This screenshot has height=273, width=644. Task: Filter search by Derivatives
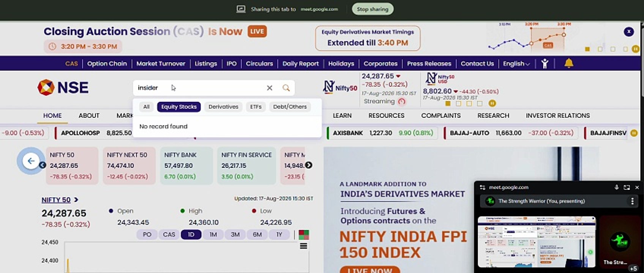[223, 107]
